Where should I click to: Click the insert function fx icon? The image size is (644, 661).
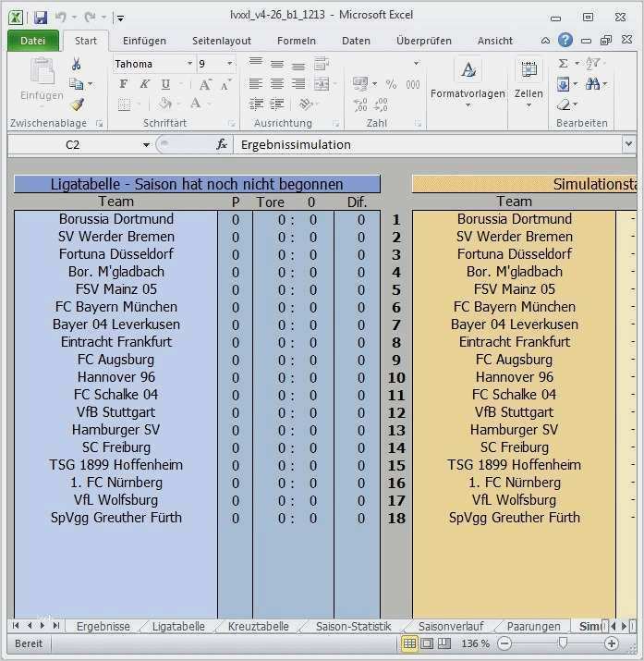click(222, 145)
